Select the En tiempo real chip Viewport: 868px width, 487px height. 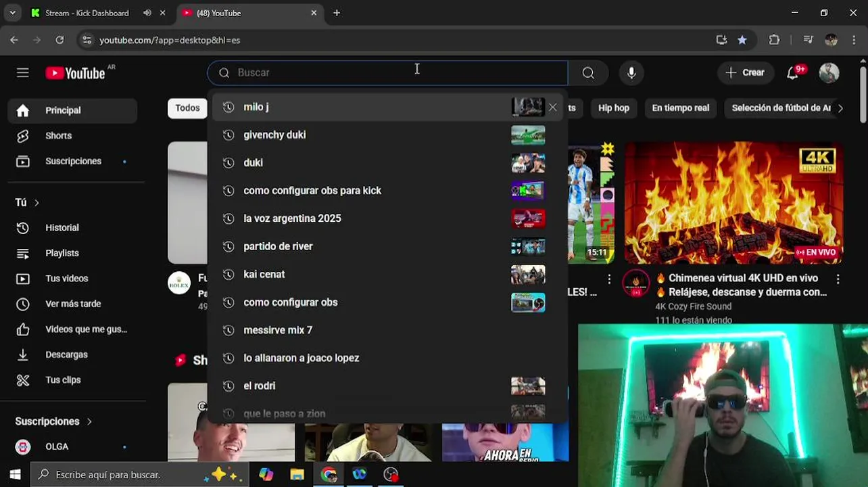pos(681,108)
